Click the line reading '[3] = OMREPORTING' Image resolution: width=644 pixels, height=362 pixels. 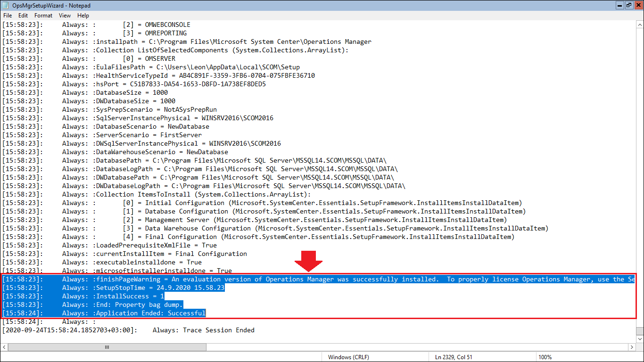click(94, 33)
